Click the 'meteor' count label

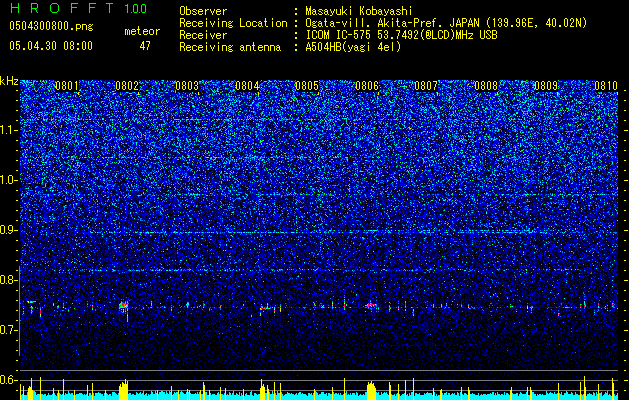(142, 31)
